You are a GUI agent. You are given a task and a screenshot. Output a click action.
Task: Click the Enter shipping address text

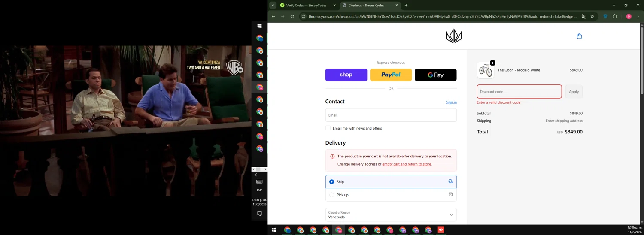564,121
